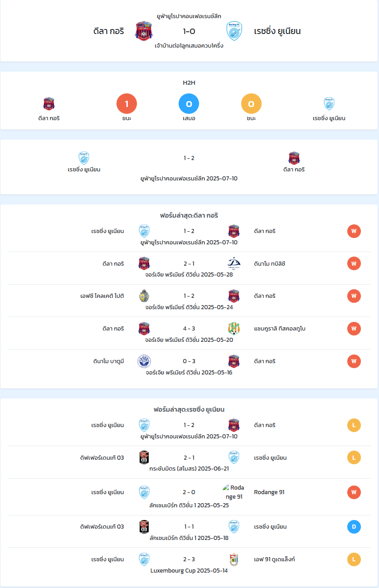Open the ดีลา กอริ team name in header
The height and width of the screenshot is (588, 379).
click(108, 31)
